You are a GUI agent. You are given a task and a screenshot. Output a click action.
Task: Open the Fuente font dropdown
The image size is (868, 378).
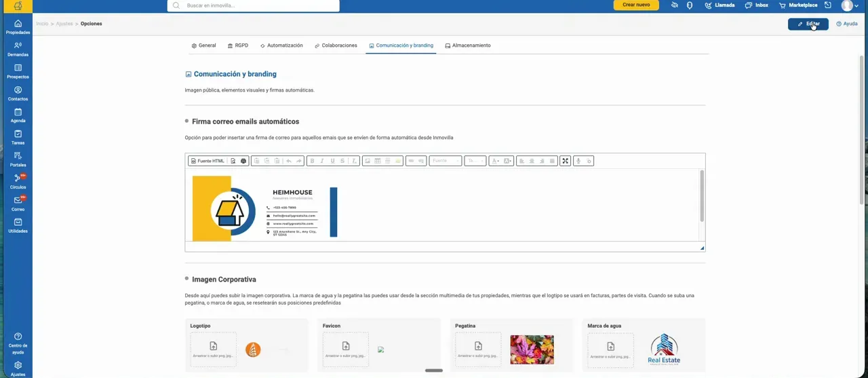(445, 161)
